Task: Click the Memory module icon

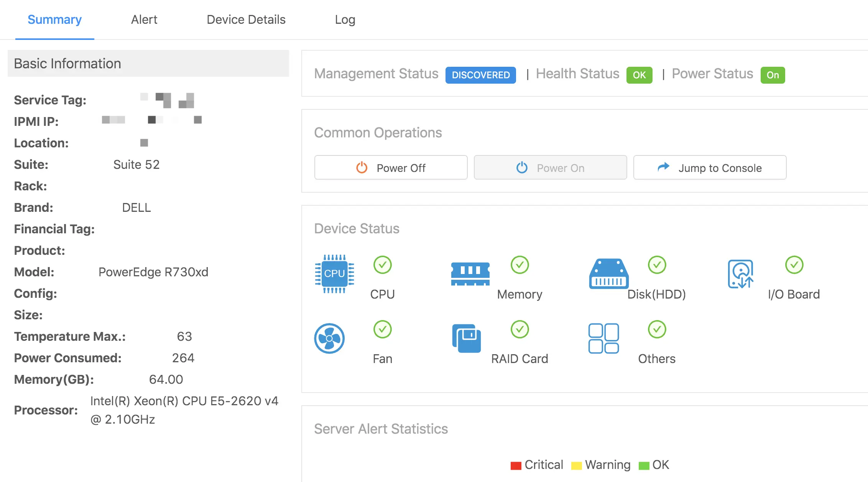Action: pos(470,274)
